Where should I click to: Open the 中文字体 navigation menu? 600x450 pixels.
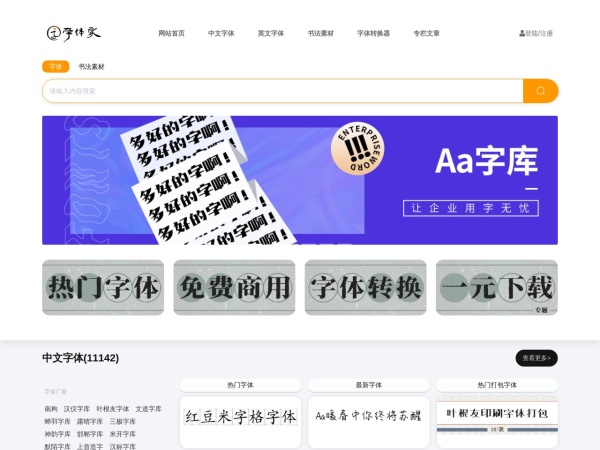click(221, 33)
